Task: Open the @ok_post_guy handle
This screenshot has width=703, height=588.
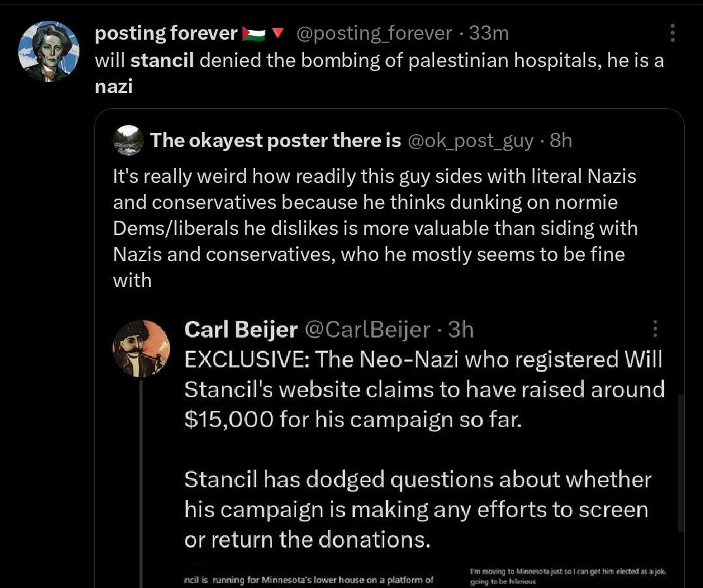Action: click(471, 141)
